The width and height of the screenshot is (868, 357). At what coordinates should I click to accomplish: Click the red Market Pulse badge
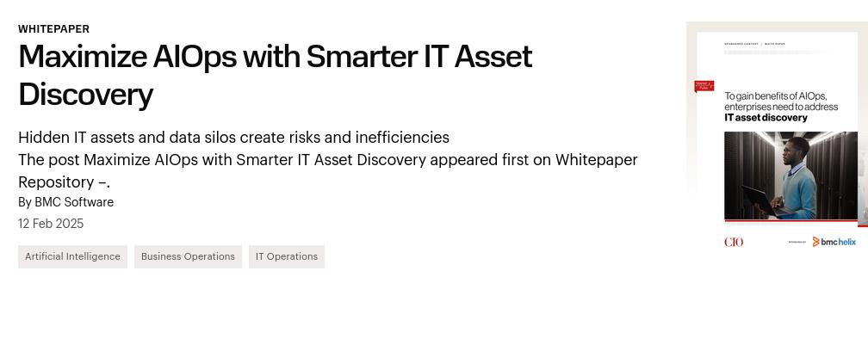704,86
